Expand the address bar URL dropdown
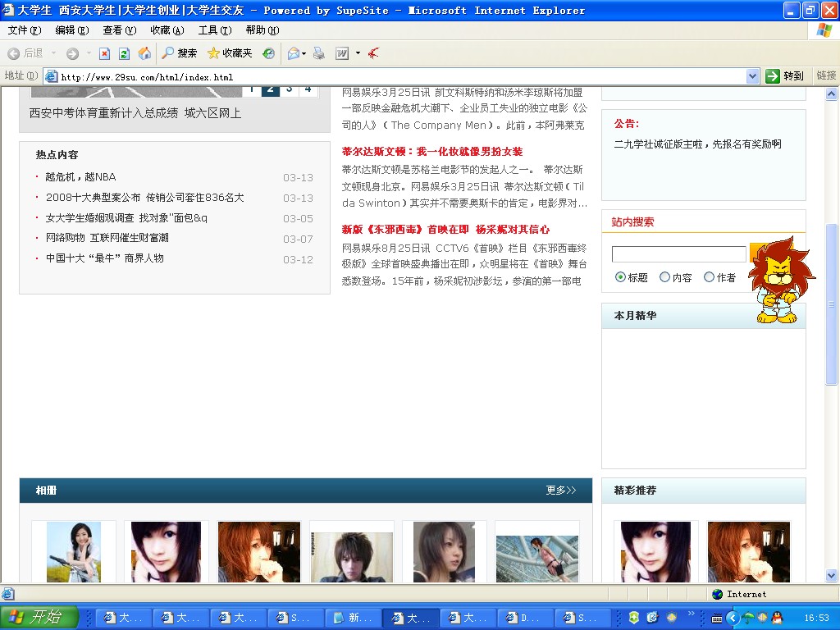Viewport: 840px width, 630px height. tap(752, 76)
